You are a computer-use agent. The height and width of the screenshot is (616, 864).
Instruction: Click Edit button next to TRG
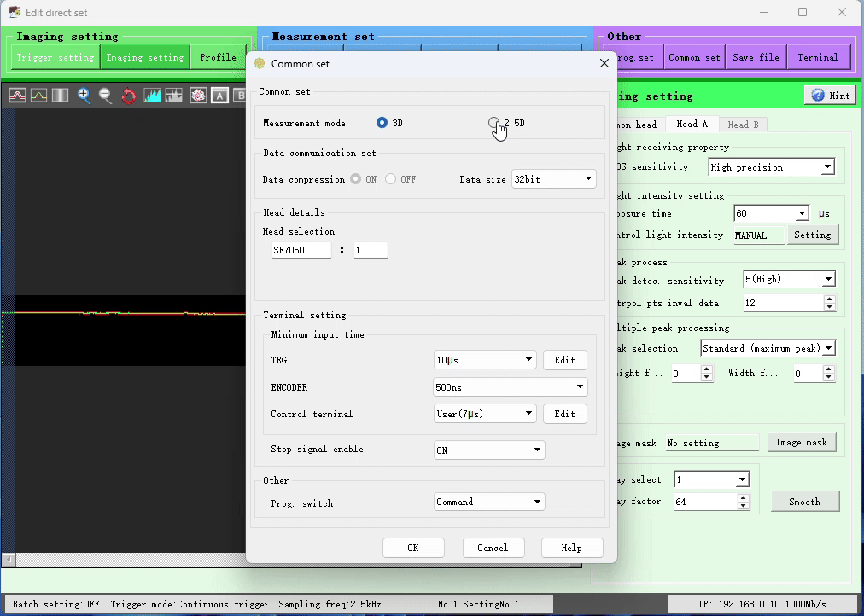(x=564, y=360)
